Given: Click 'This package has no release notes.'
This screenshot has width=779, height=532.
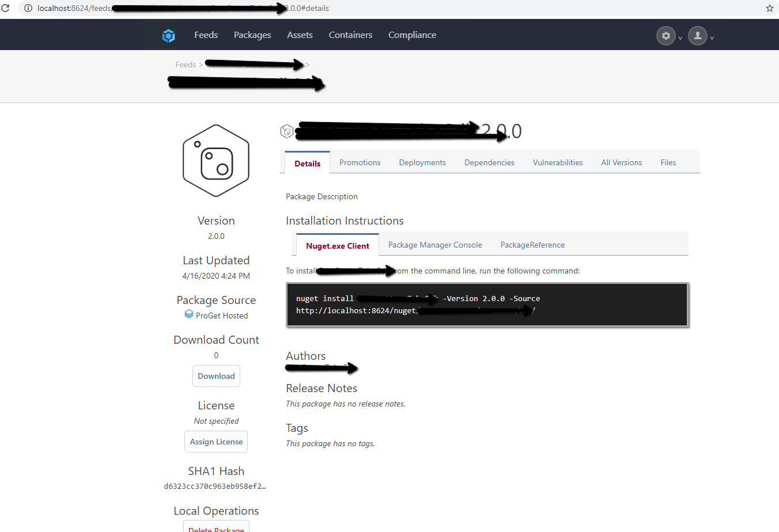Looking at the screenshot, I should [x=346, y=404].
